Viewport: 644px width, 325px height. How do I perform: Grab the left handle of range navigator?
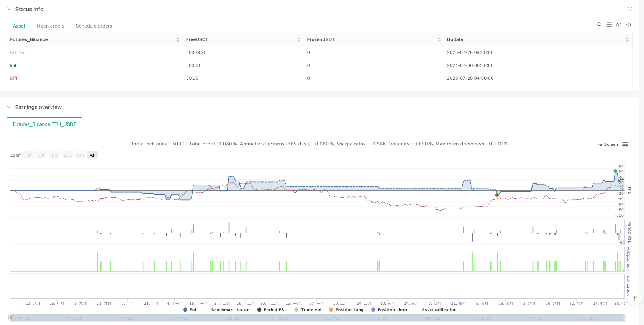click(x=10, y=317)
